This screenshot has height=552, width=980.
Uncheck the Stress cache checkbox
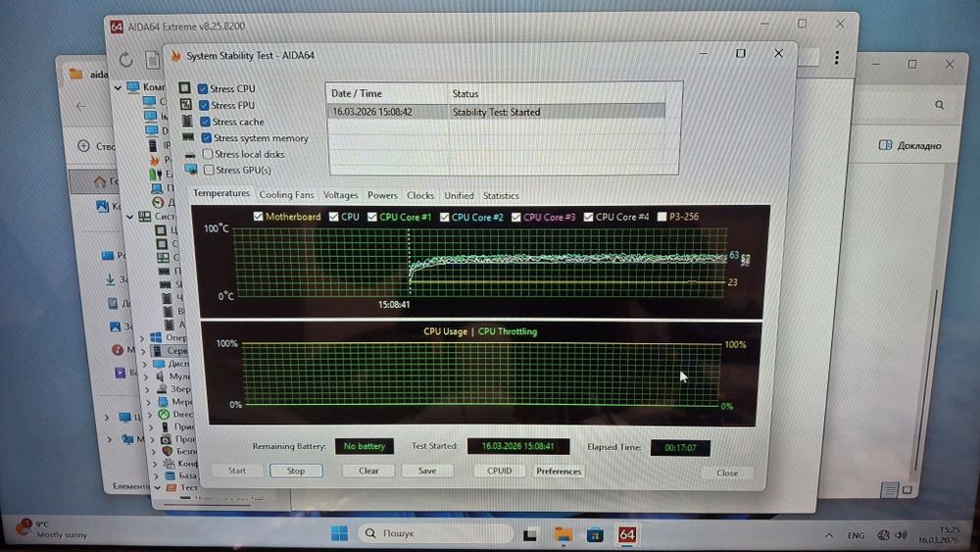click(x=205, y=122)
